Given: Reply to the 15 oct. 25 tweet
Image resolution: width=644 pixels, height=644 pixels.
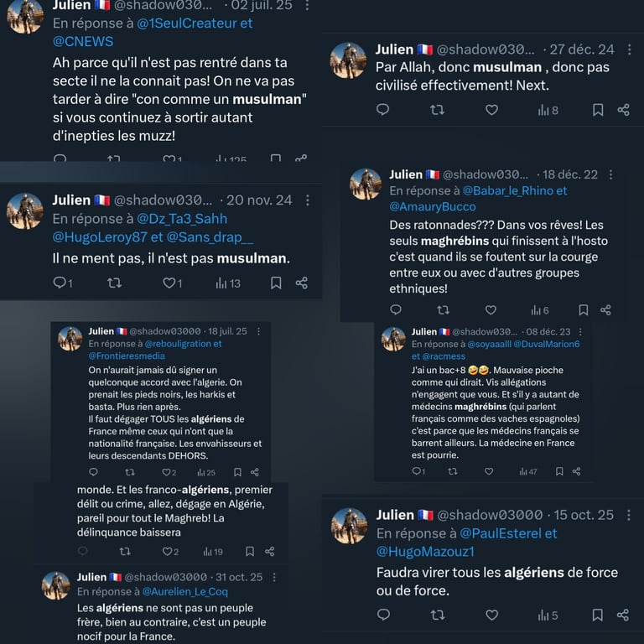Looking at the screenshot, I should coord(383,615).
